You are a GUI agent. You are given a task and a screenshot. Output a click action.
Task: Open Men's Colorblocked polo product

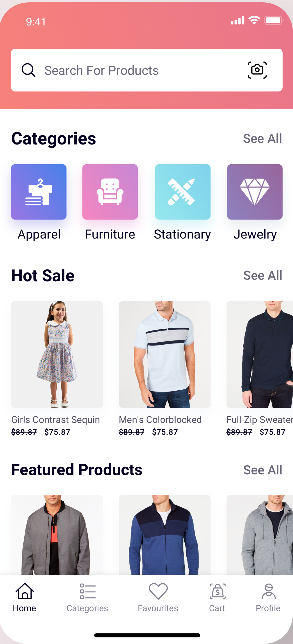tap(165, 354)
